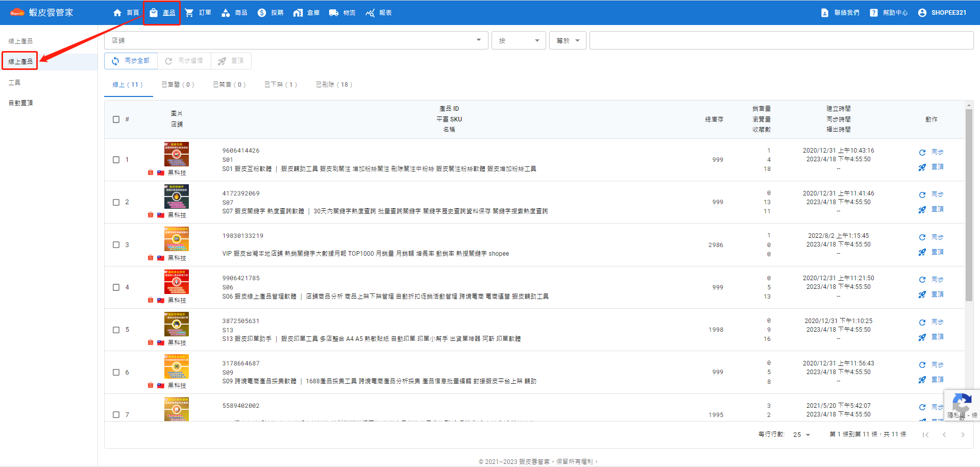Switch to the 已禁售 (0) tab
The image size is (980, 467).
tap(229, 85)
